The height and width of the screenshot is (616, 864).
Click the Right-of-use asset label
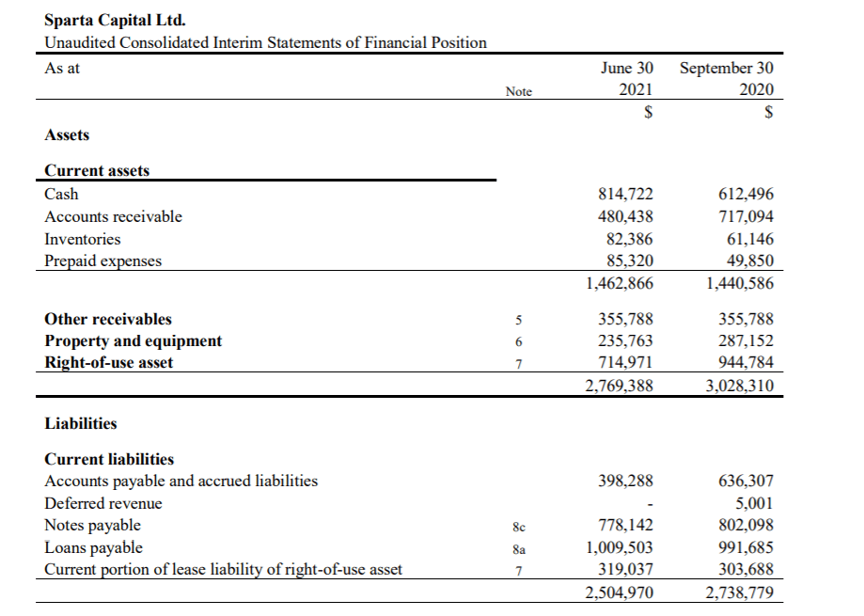pos(108,363)
